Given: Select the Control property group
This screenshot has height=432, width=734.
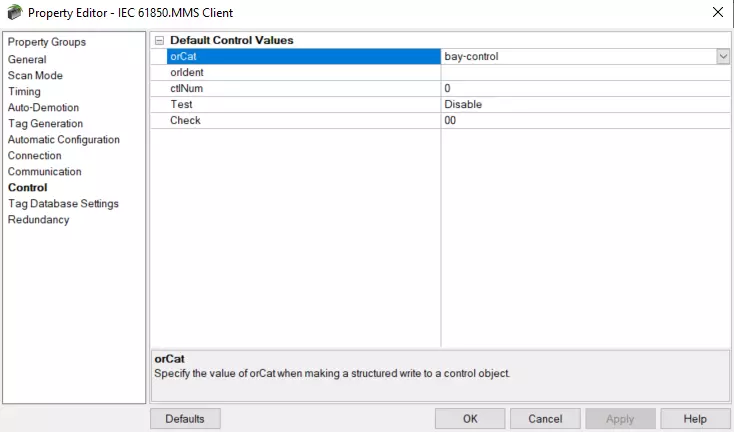Looking at the screenshot, I should click(x=28, y=187).
